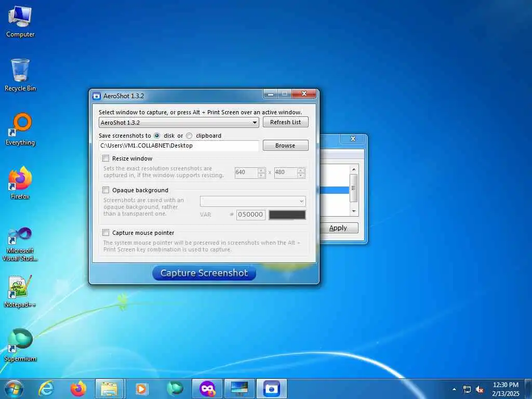Show hidden system tray icons

click(454, 389)
